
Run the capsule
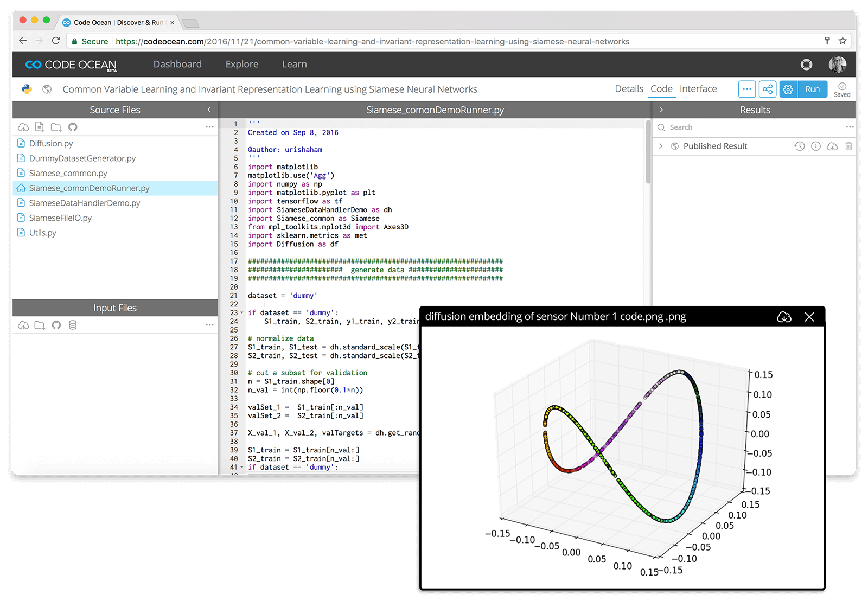pyautogui.click(x=812, y=89)
